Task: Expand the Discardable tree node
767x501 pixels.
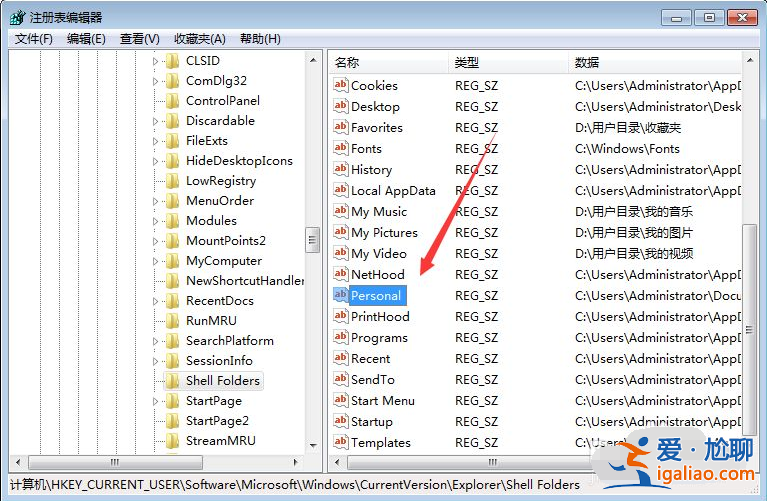Action: point(156,121)
